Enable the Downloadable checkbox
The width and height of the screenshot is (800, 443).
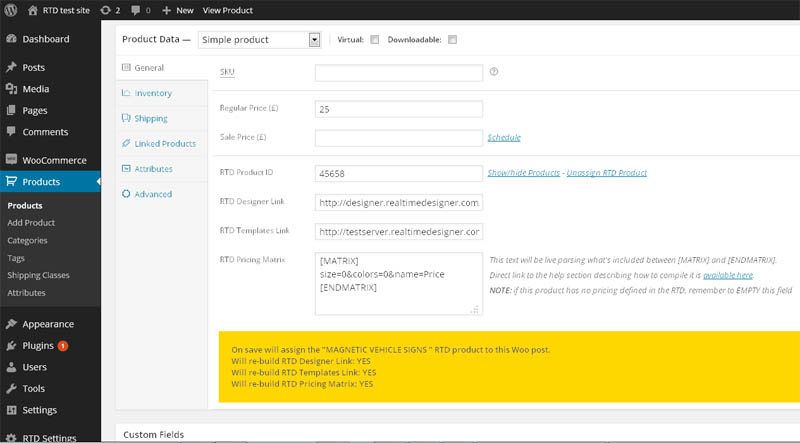point(452,39)
